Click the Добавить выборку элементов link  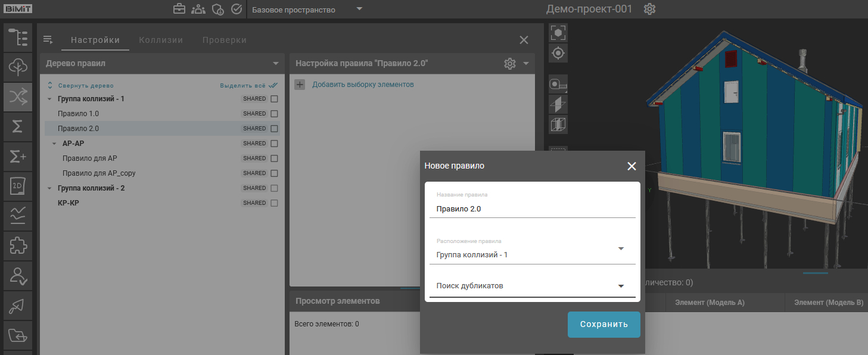point(362,85)
